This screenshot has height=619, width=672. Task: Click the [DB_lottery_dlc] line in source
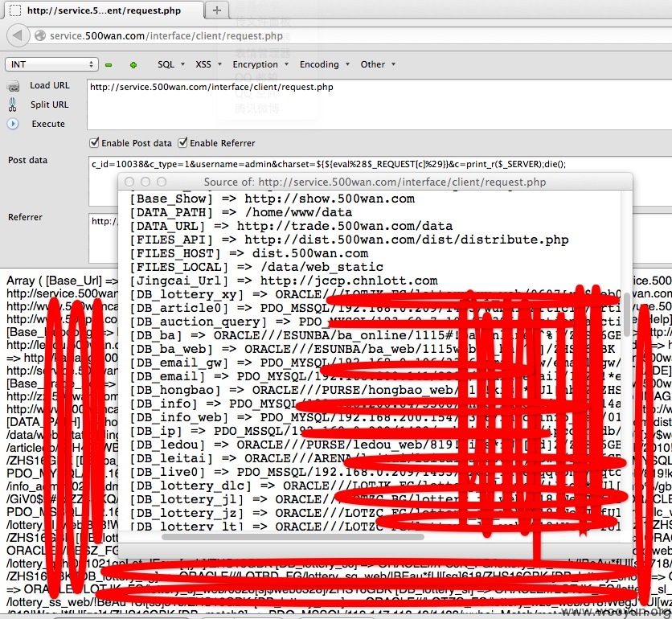point(375,486)
